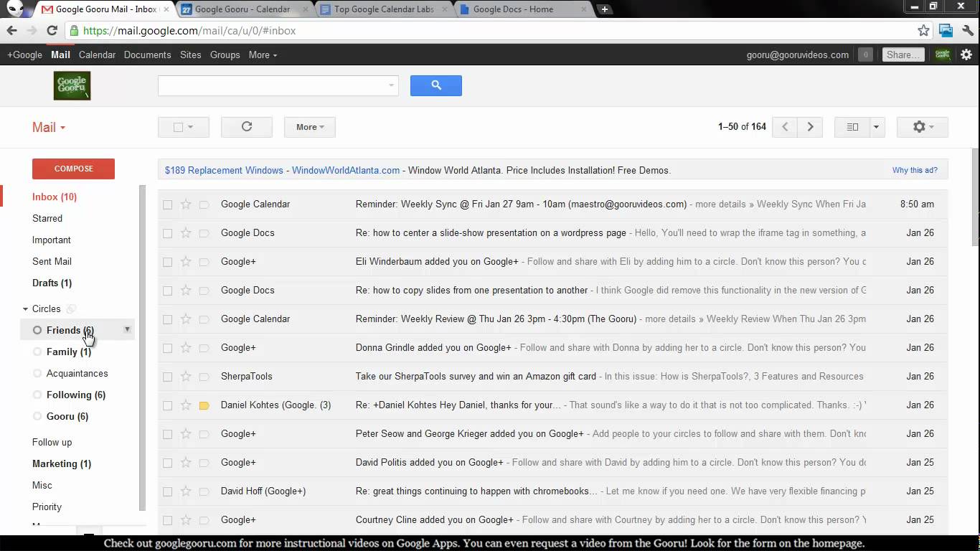980x551 pixels.
Task: Go to newer messages with previous arrow
Action: click(x=785, y=127)
